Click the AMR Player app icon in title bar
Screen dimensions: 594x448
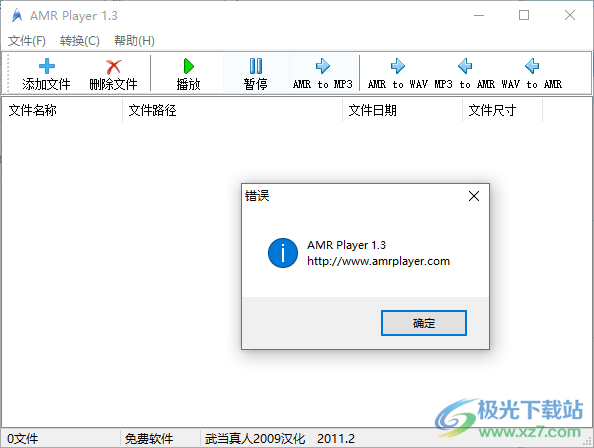pyautogui.click(x=17, y=16)
